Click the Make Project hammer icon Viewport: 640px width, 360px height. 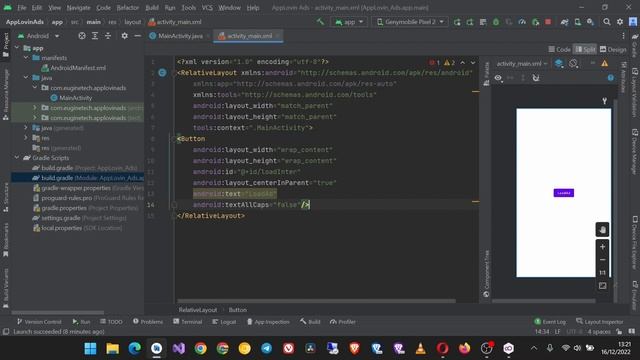(320, 22)
